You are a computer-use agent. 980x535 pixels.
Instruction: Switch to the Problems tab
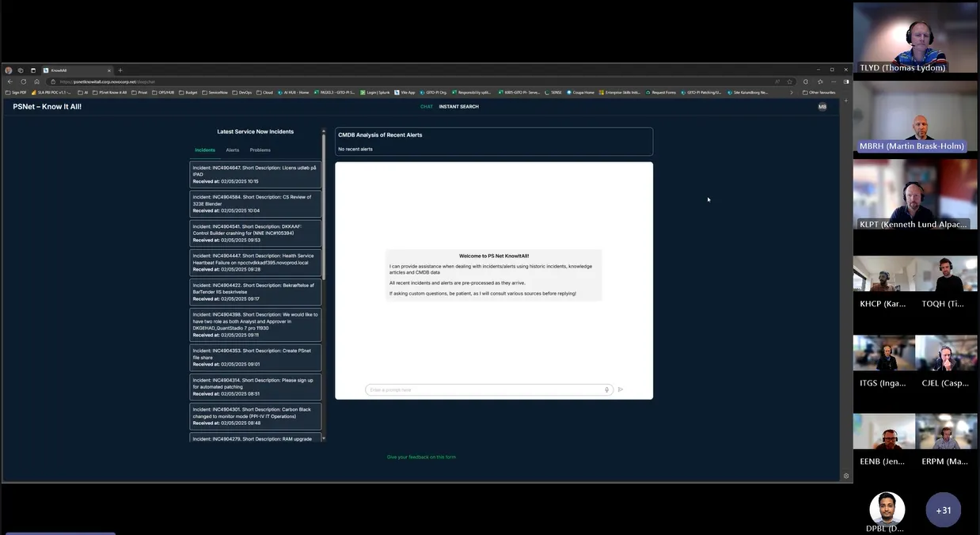point(260,150)
